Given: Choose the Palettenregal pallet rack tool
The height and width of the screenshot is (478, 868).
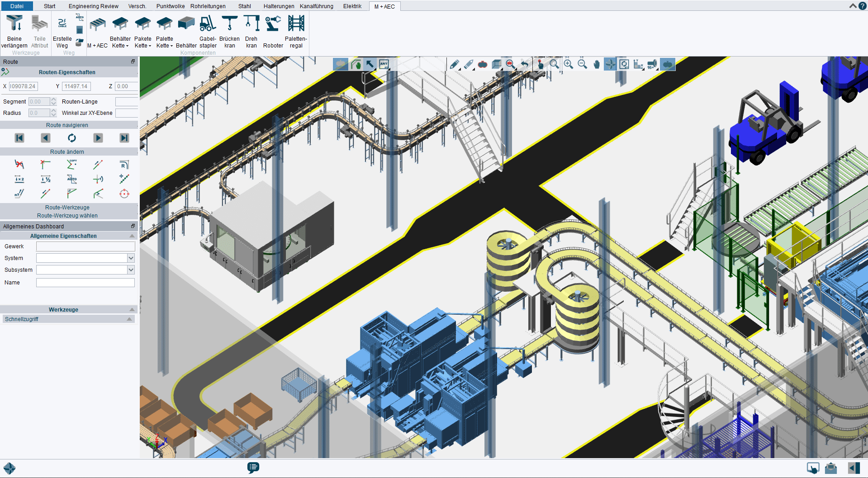Looking at the screenshot, I should click(296, 31).
